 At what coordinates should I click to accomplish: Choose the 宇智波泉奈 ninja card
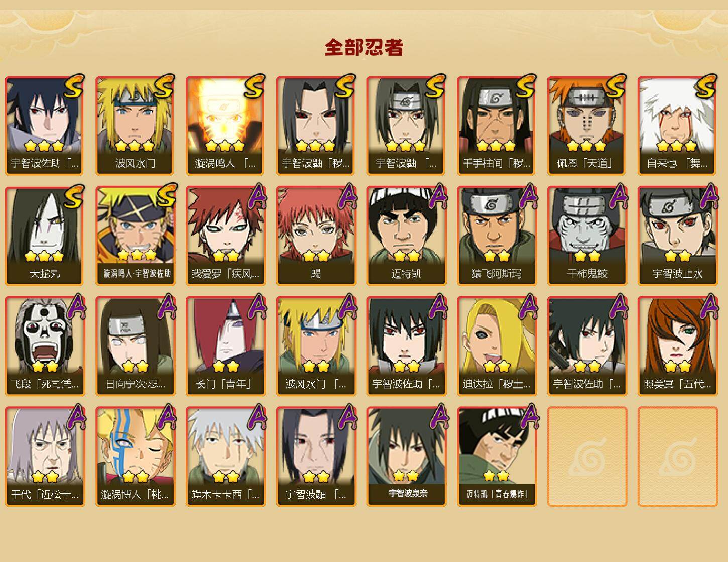tap(406, 457)
